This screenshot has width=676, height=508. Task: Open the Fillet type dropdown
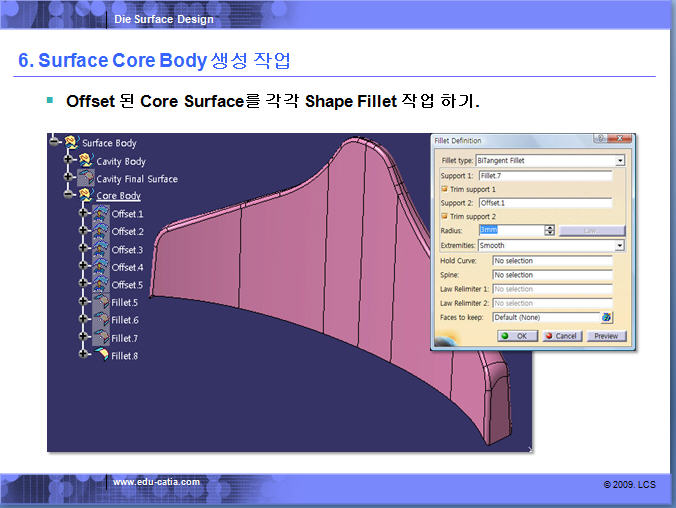click(x=619, y=160)
